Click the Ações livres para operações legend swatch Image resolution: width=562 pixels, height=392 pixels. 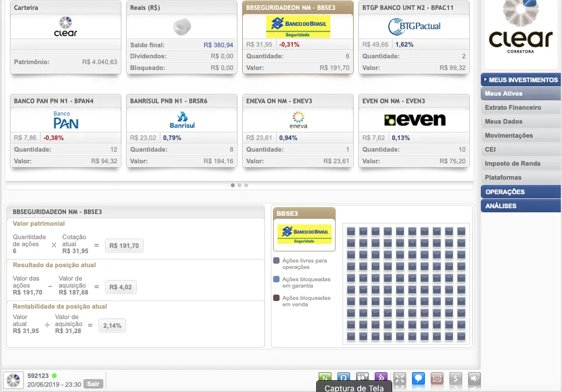(x=276, y=261)
